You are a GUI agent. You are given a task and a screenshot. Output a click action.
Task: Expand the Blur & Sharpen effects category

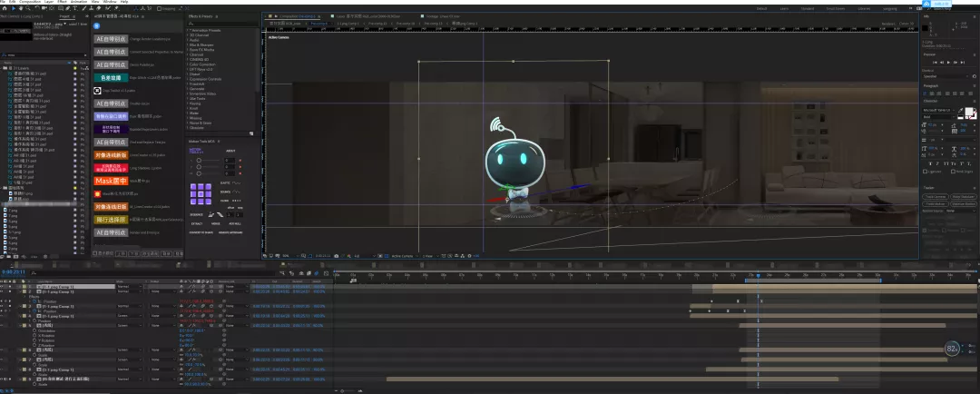pos(188,45)
